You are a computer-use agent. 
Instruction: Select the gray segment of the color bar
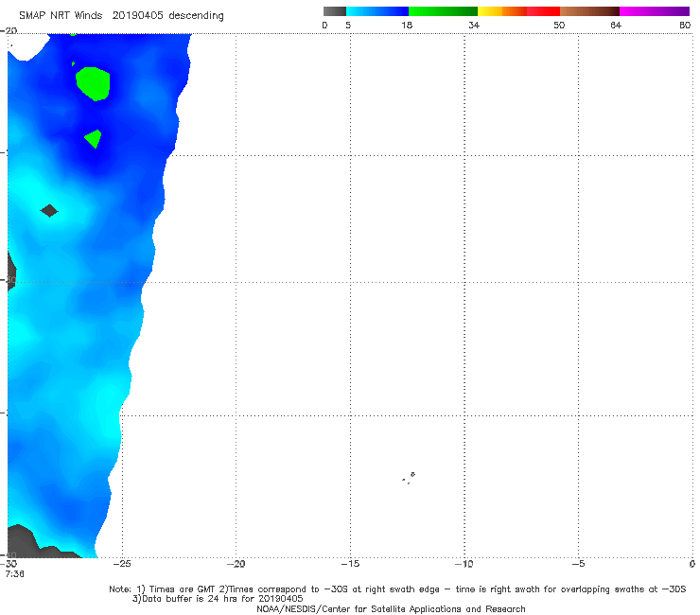click(334, 11)
